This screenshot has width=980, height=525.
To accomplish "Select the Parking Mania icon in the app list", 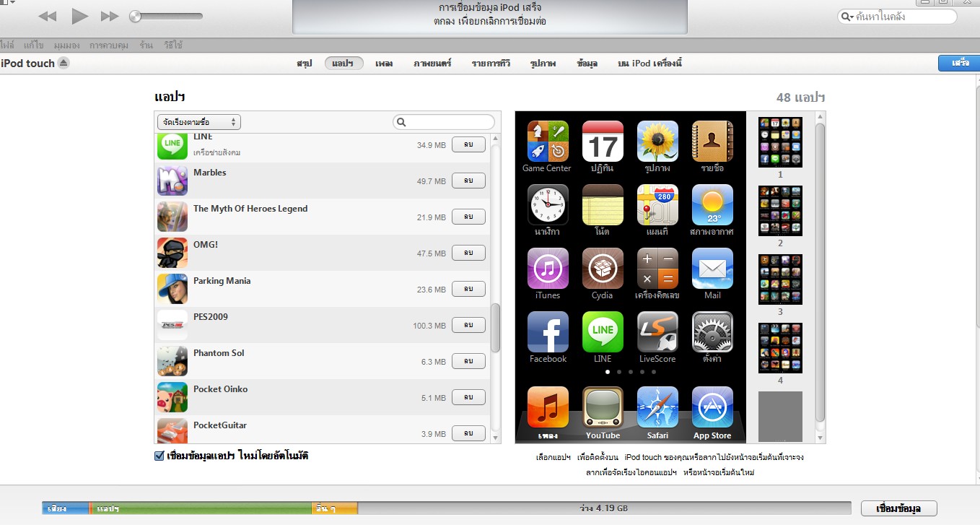I will click(172, 289).
